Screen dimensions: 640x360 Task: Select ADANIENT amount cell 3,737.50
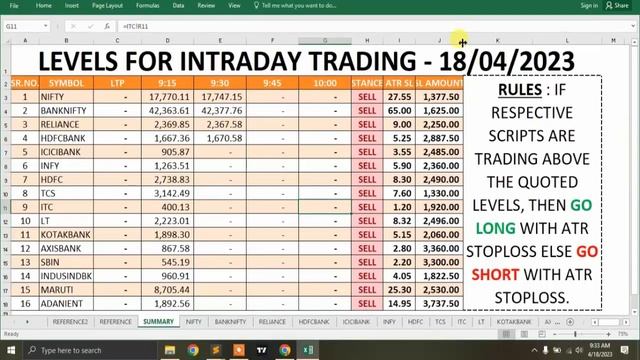pyautogui.click(x=439, y=304)
